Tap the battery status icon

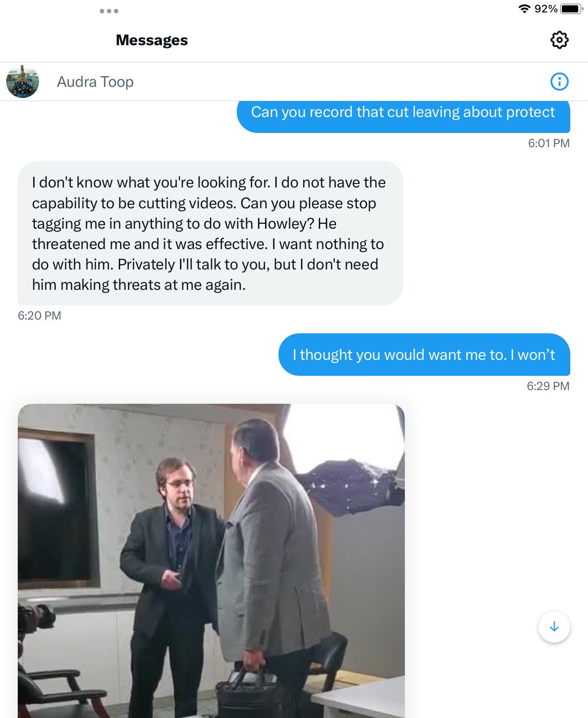571,9
